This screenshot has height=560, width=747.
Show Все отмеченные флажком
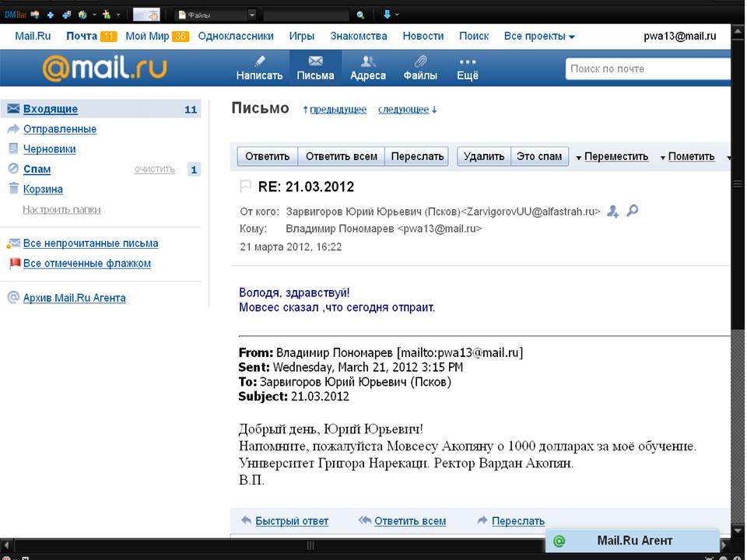(x=86, y=264)
